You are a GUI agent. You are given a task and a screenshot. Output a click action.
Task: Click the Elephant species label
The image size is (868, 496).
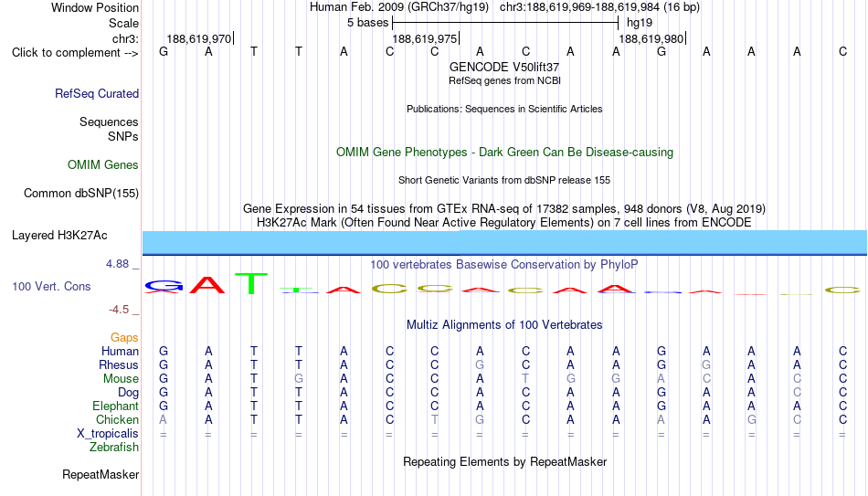(x=115, y=406)
